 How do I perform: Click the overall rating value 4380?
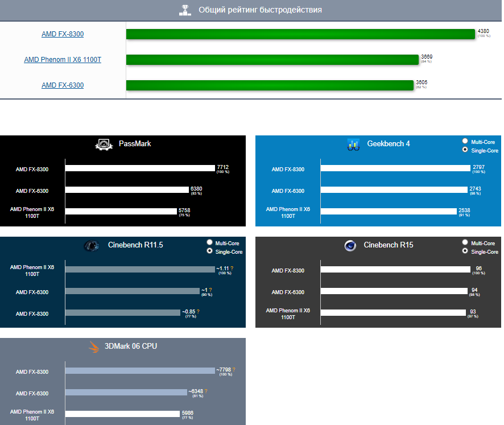pos(484,31)
